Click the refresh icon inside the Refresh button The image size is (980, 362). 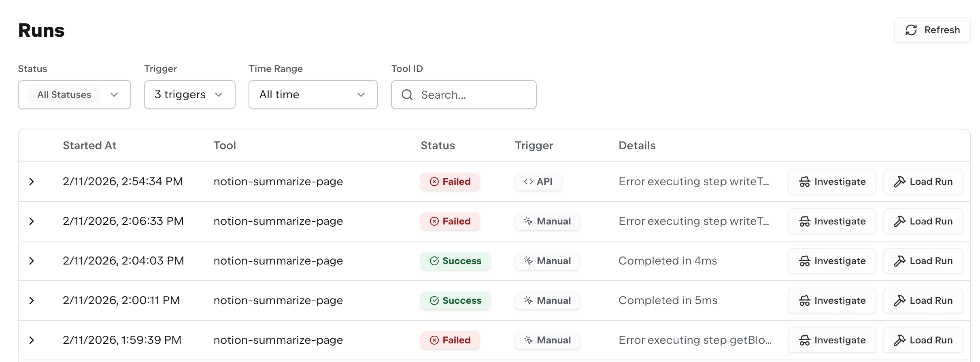912,30
